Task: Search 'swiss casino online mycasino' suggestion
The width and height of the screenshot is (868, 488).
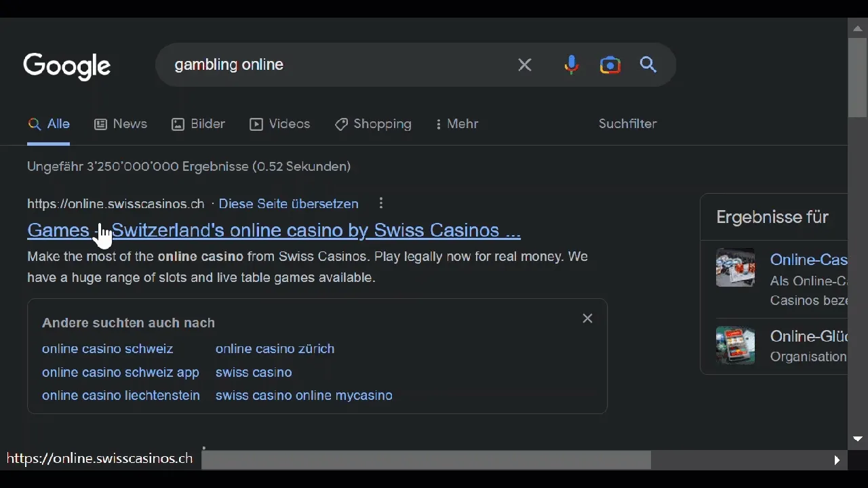Action: click(x=304, y=396)
